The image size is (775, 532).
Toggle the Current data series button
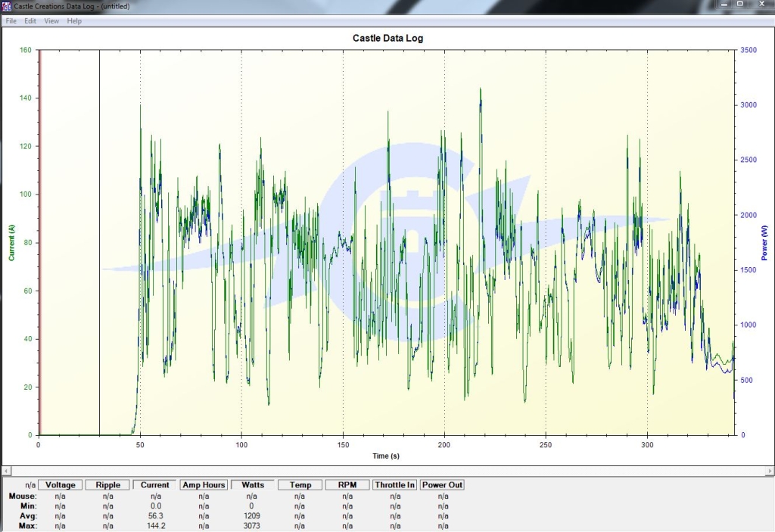click(x=154, y=485)
